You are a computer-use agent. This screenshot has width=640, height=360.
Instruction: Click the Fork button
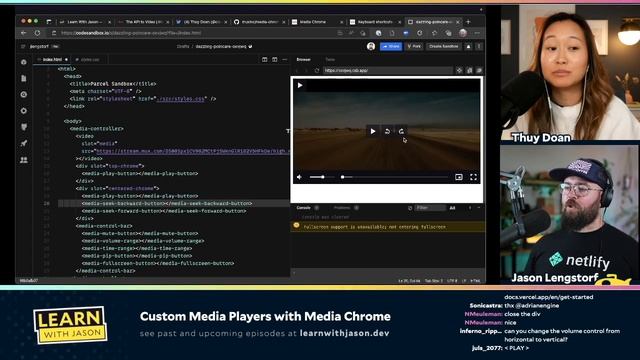[x=414, y=47]
